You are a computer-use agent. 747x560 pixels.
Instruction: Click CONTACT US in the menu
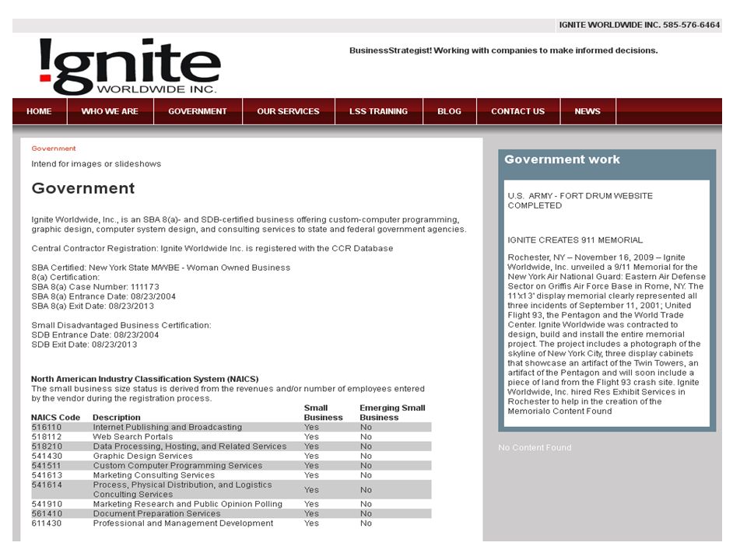(x=518, y=111)
